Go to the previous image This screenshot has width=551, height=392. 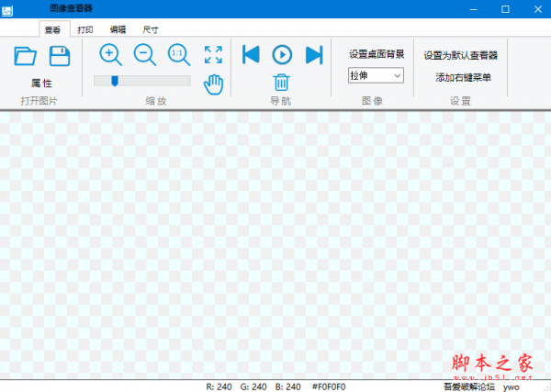(251, 55)
